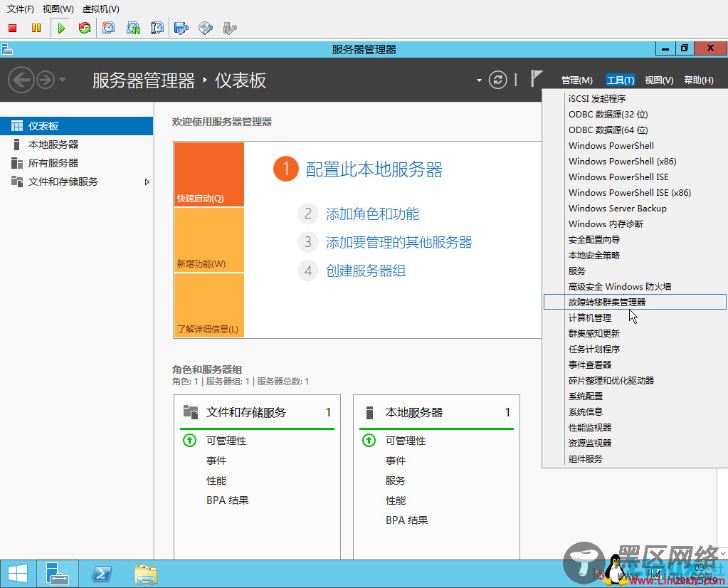Click the 工具(T) menu
Screen dimensions: 728x588
point(621,80)
